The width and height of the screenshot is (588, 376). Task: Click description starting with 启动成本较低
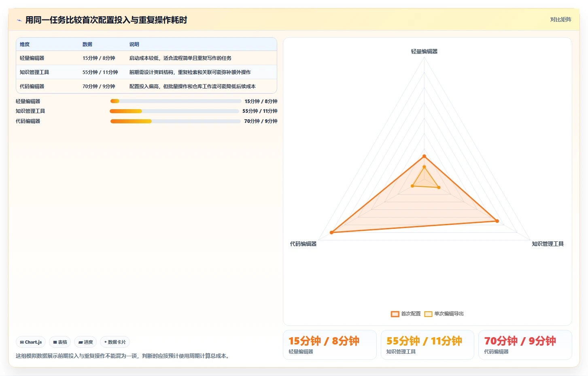click(x=180, y=58)
